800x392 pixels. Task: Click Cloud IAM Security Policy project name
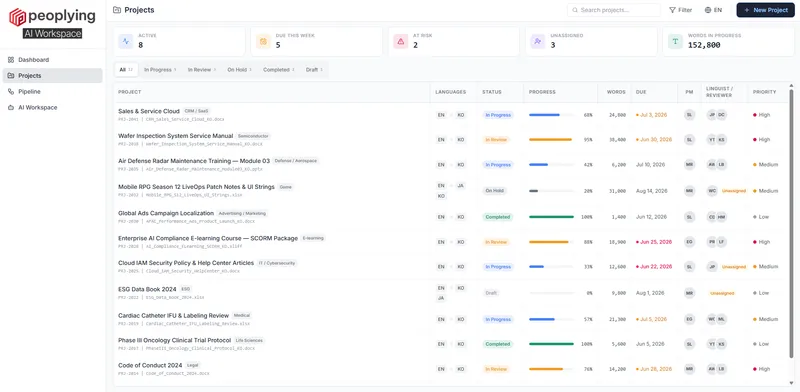pos(186,263)
